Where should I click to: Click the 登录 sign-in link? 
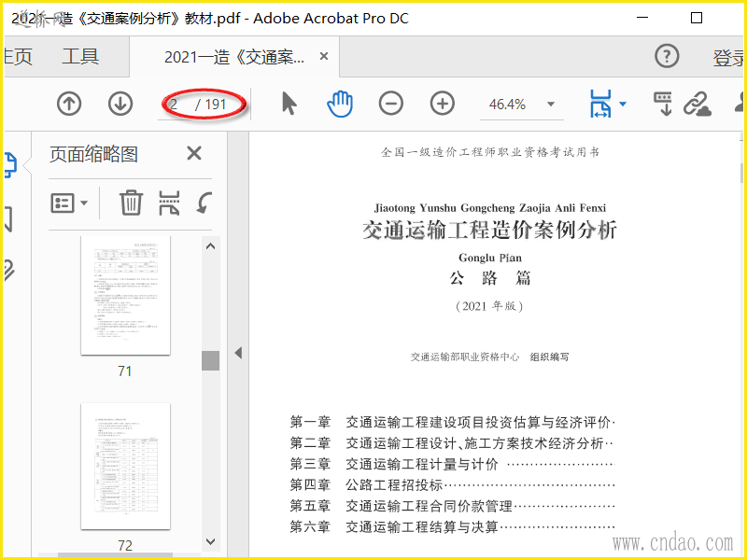tap(729, 58)
